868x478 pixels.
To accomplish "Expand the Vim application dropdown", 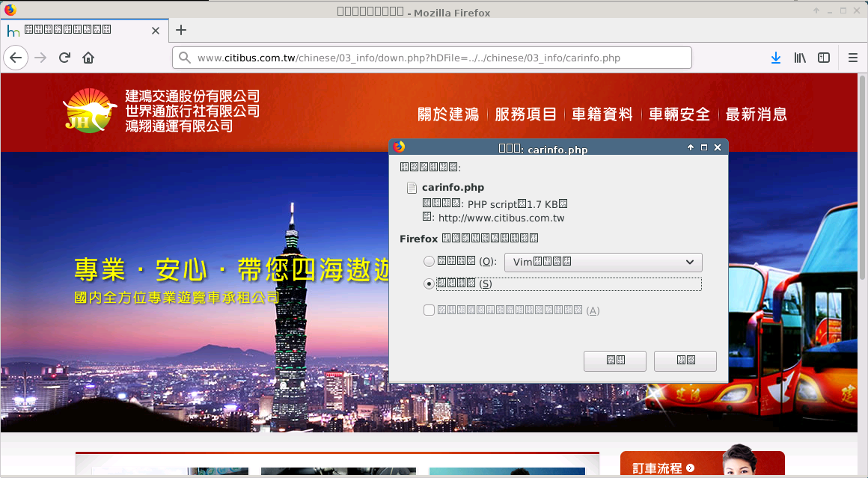I will [603, 262].
